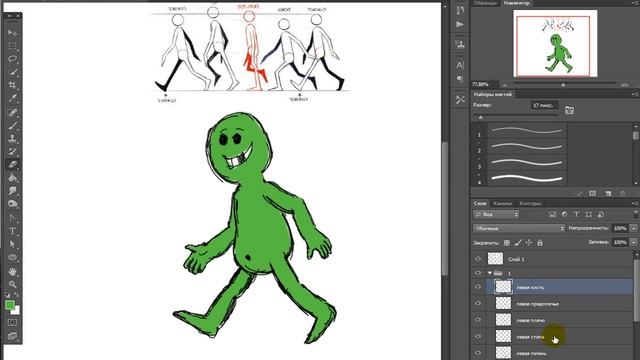This screenshot has width=640, height=360.
Task: Select the Smudge tool
Action: (12, 191)
